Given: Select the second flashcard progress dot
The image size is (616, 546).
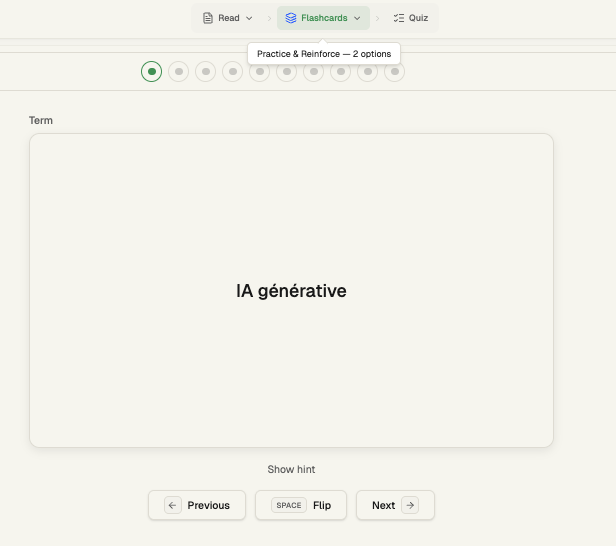Looking at the screenshot, I should tap(179, 71).
